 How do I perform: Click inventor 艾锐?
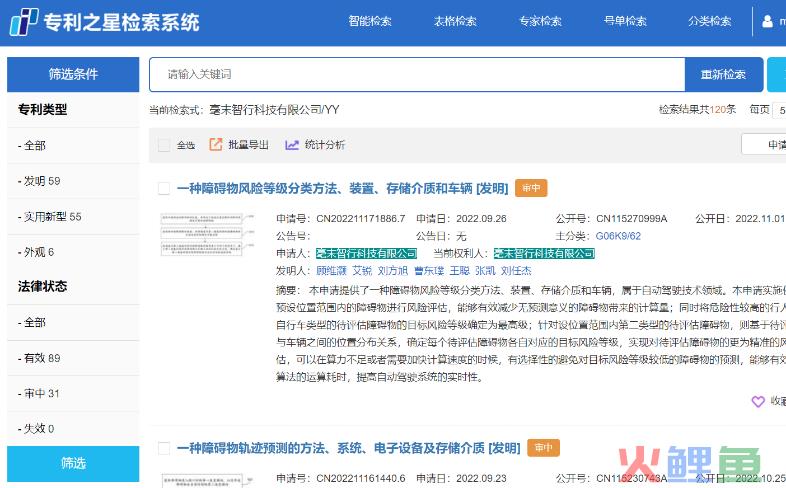362,271
